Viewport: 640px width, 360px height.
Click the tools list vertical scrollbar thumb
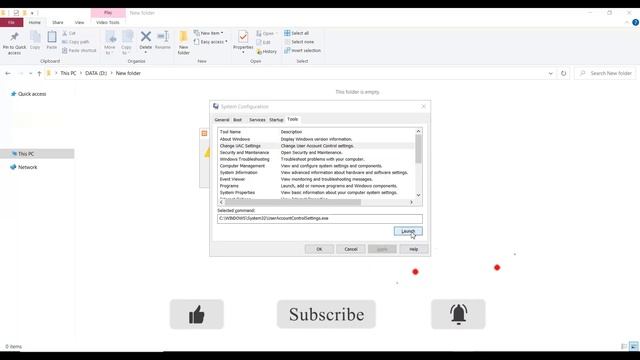click(x=418, y=149)
